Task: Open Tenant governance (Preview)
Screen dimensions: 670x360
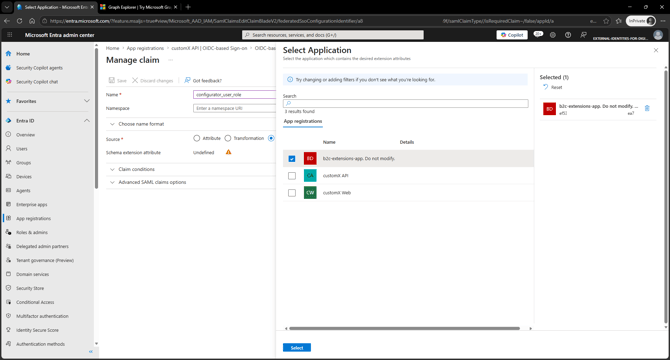Action: tap(45, 260)
